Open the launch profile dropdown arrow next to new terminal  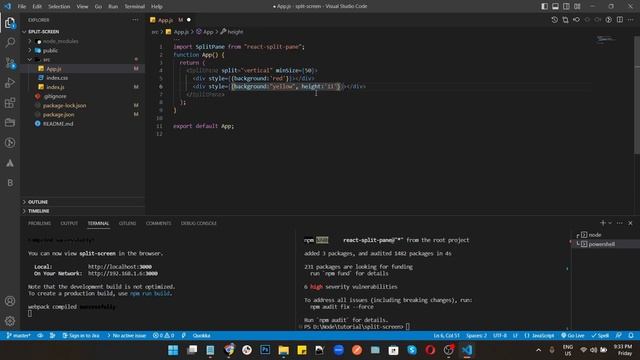click(x=610, y=223)
